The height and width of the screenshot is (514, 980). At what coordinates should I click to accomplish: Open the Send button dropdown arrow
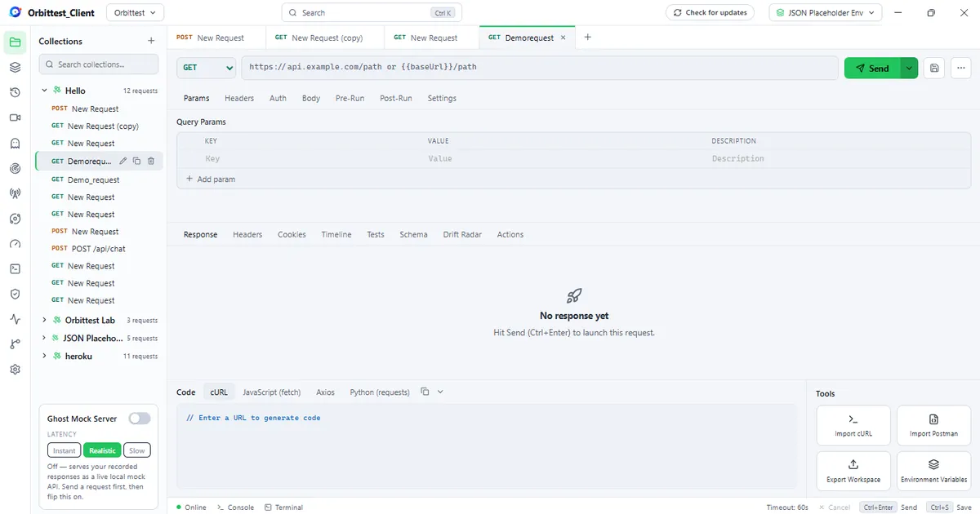pos(909,68)
